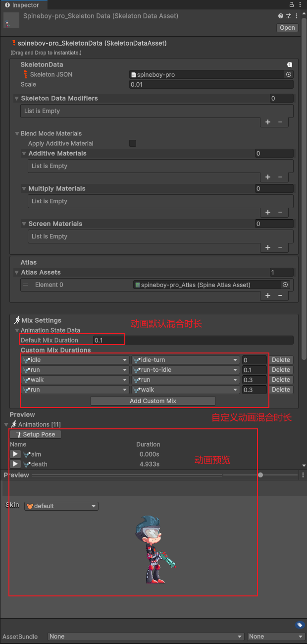Add an entry to Skeleton Data Modifiers list
Viewport: 307px width, 644px height.
click(268, 122)
